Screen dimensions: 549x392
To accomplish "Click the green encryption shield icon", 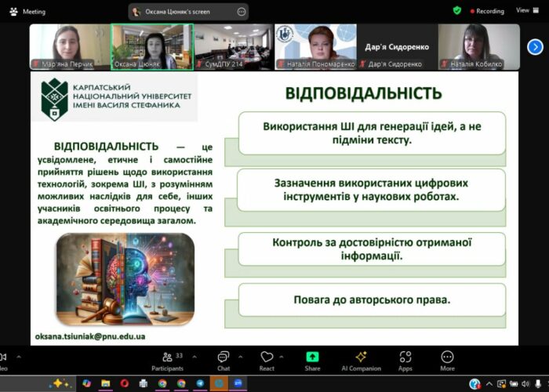I will pos(457,11).
